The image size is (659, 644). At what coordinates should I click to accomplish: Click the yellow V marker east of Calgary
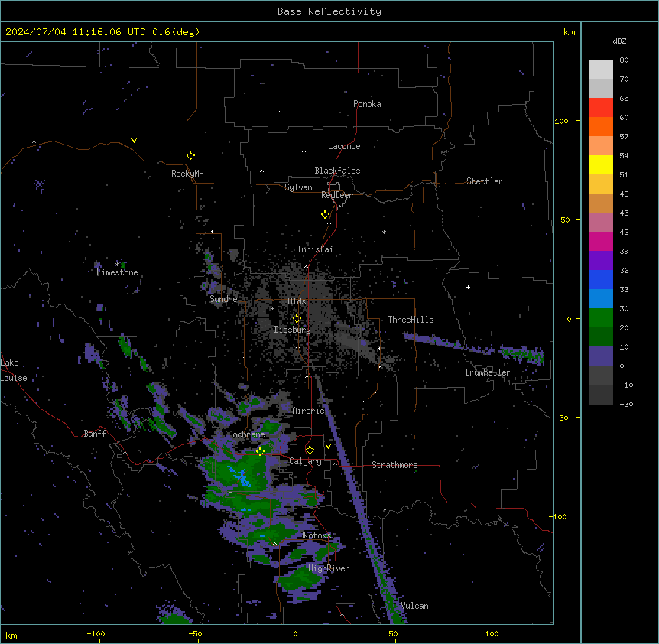(328, 447)
